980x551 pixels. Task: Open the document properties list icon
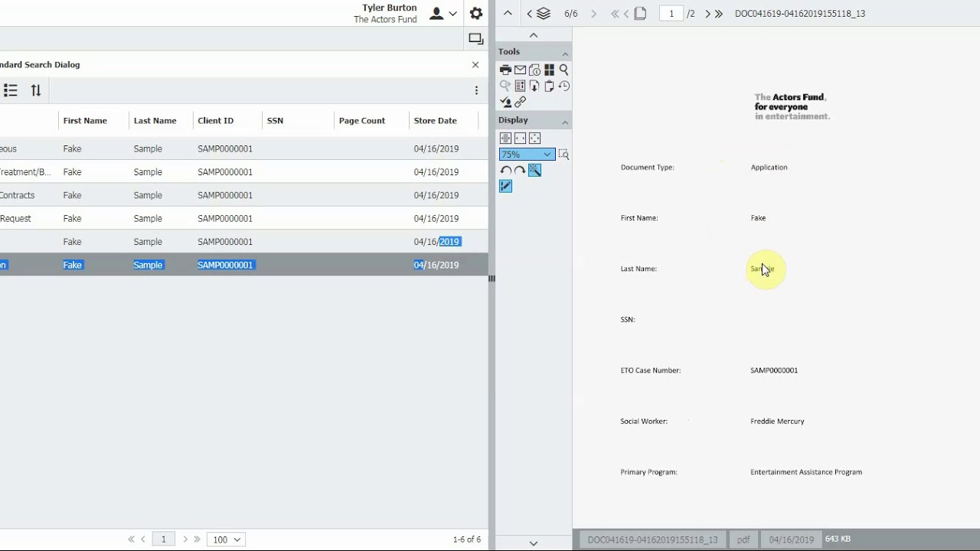click(x=520, y=86)
